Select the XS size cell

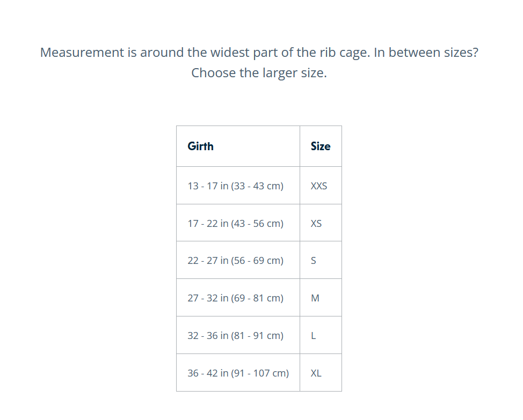click(x=321, y=223)
